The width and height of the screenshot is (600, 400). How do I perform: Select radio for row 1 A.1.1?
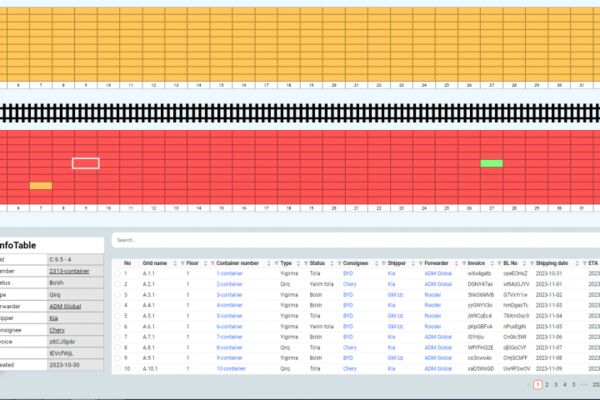pos(117,274)
